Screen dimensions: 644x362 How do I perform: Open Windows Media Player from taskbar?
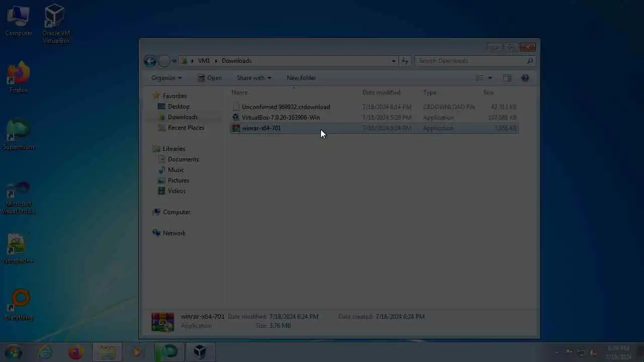tap(137, 352)
